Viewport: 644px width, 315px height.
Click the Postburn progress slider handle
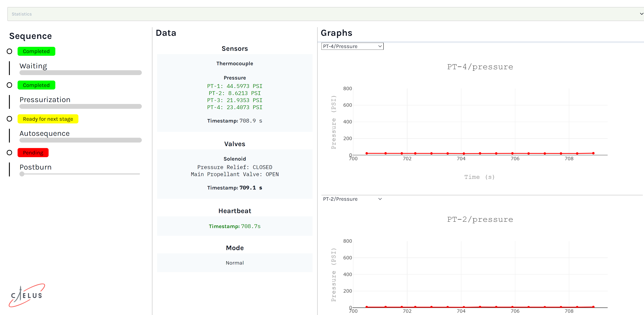(22, 174)
